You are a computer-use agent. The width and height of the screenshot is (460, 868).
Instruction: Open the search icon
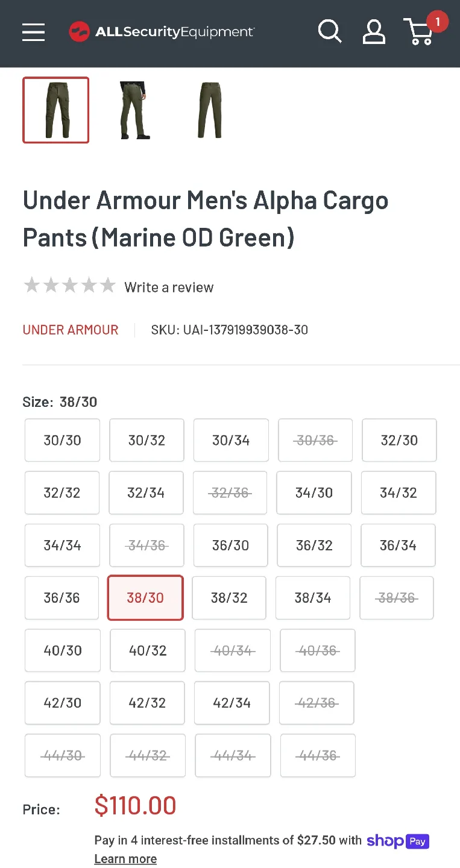click(330, 31)
